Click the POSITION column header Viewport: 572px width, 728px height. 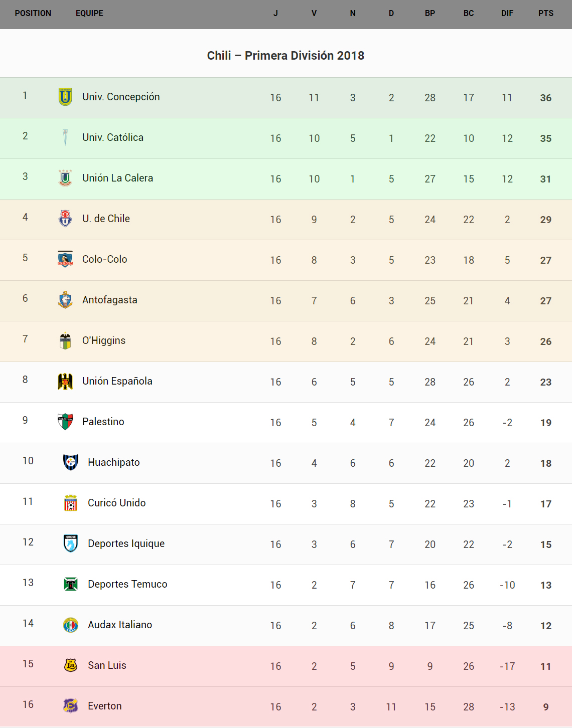pos(33,14)
